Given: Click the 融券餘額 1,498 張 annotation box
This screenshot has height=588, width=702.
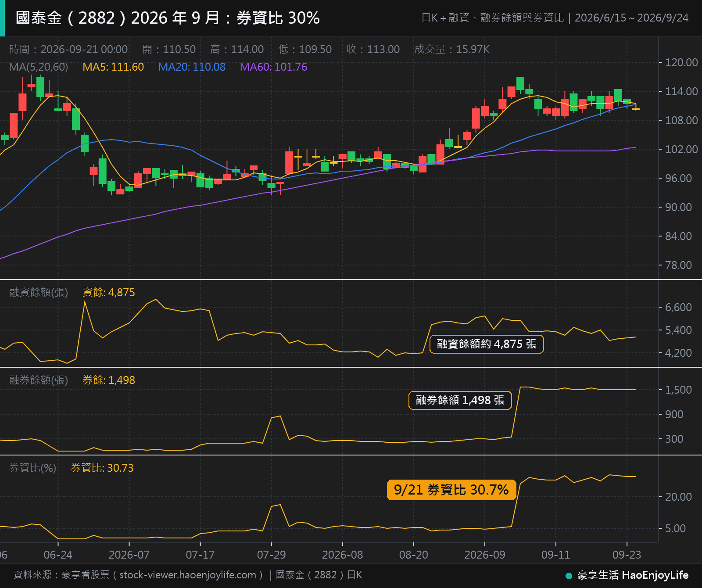Looking at the screenshot, I should [x=460, y=400].
